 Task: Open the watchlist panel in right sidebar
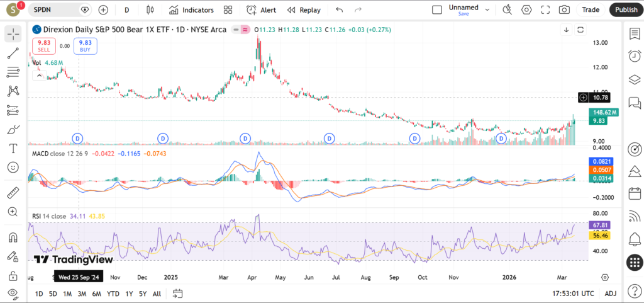click(x=634, y=33)
